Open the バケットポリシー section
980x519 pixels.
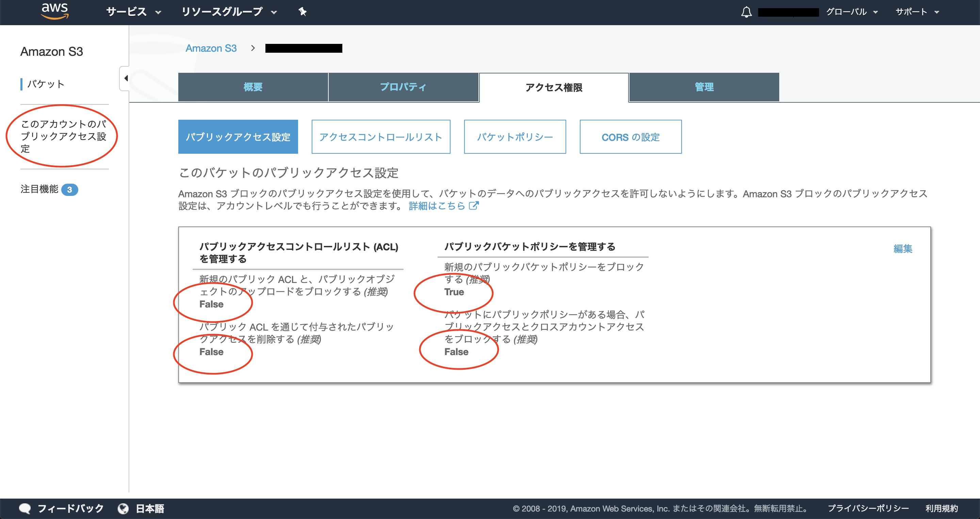point(515,137)
